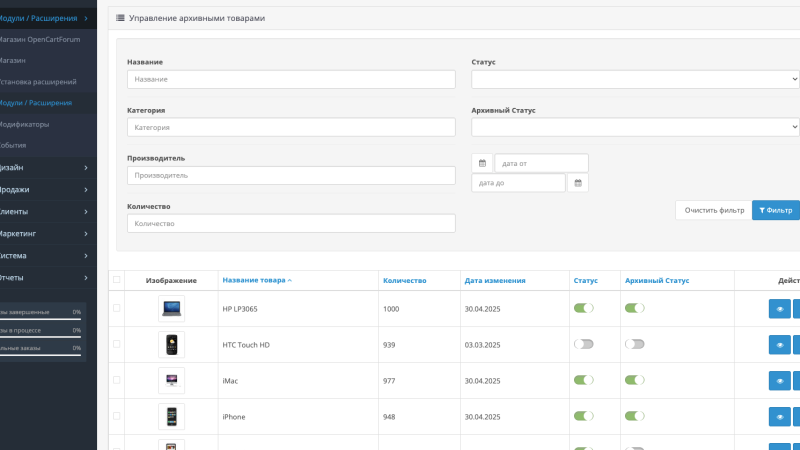Viewport: 800px width, 450px height.
Task: Click the Фильтр button
Action: (776, 210)
